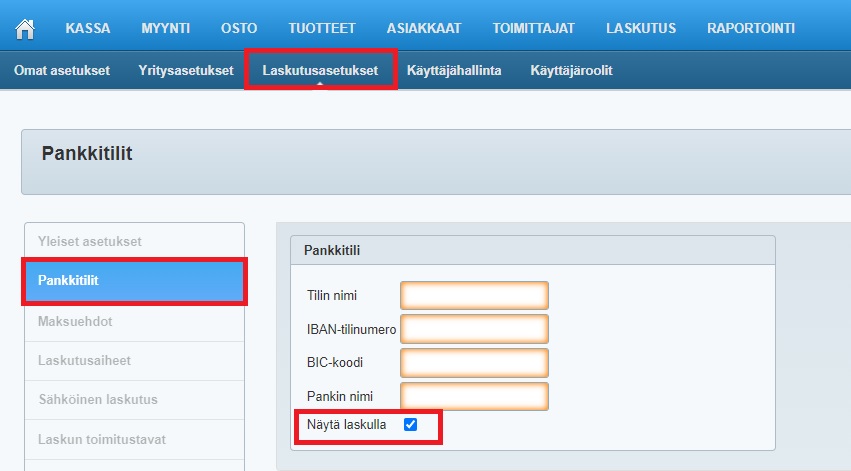Uncheck the Näytä laskulla checkbox

pos(411,425)
